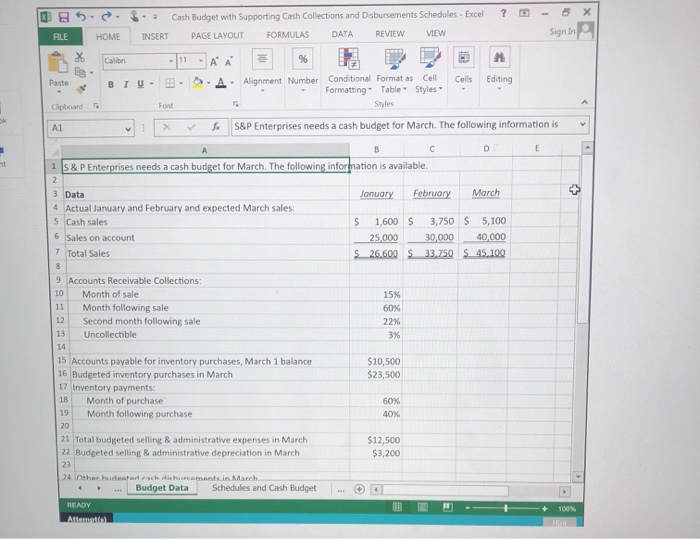This screenshot has width=700, height=539.
Task: Click the Copy icon in Clipboard group
Action: pyautogui.click(x=80, y=72)
